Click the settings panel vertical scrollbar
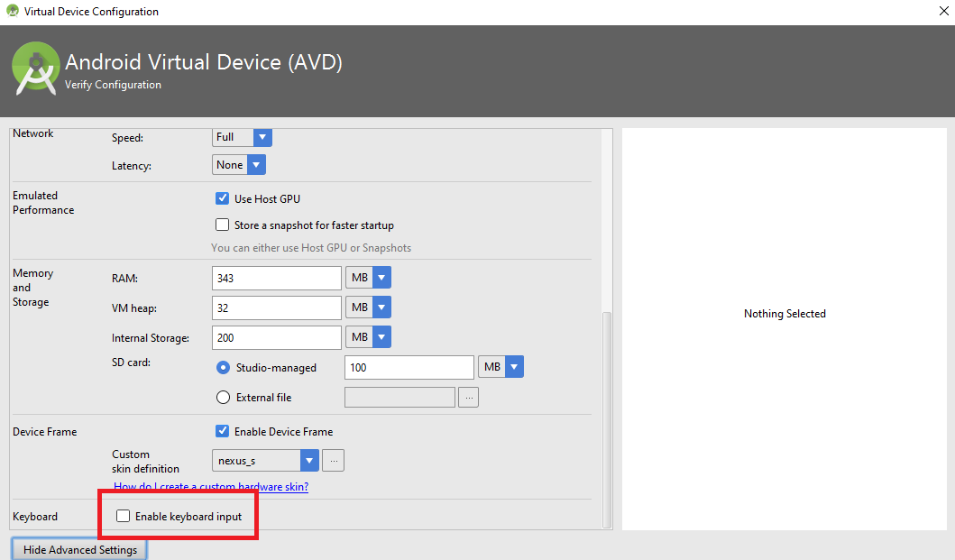 607,420
